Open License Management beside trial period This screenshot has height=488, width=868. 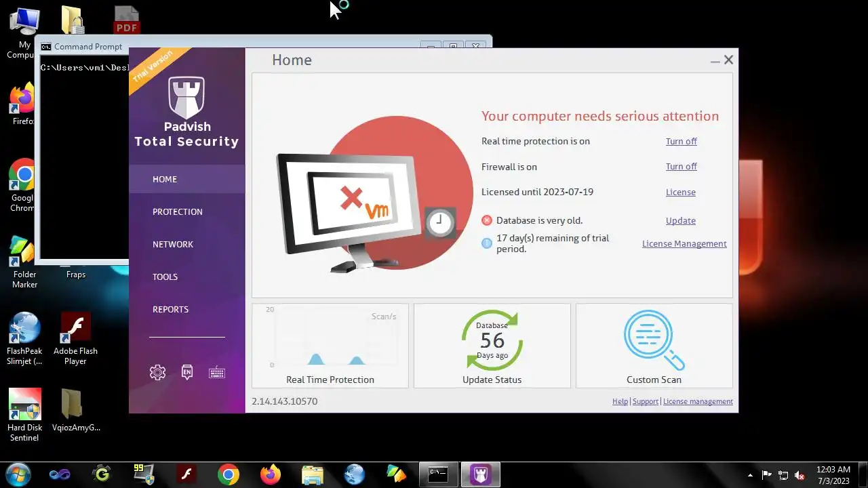point(684,243)
